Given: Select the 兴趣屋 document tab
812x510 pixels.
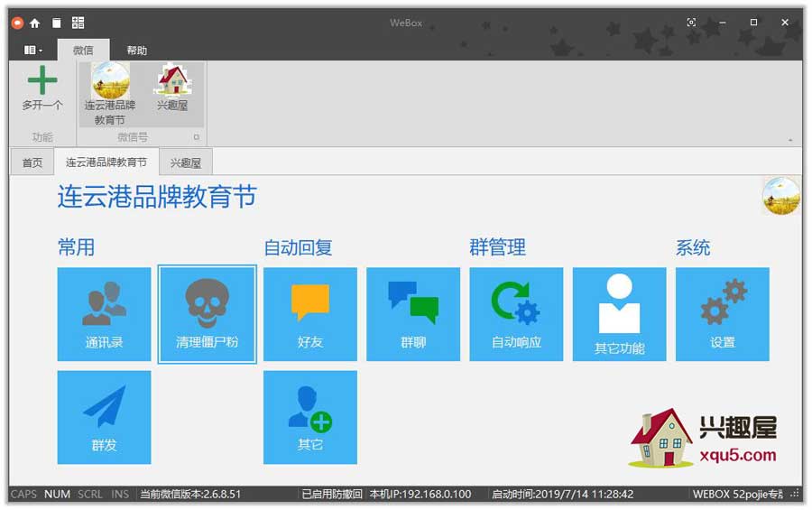Looking at the screenshot, I should coord(185,162).
